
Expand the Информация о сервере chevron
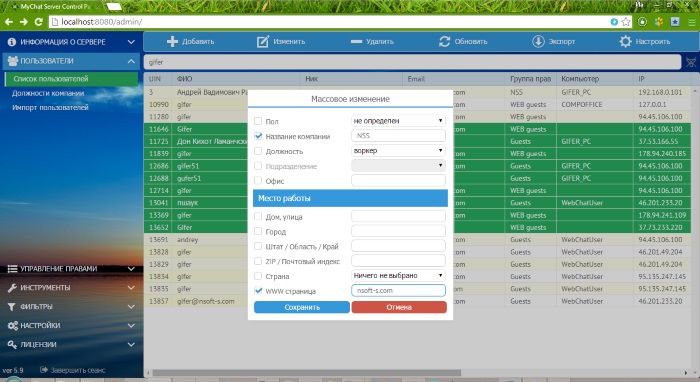pyautogui.click(x=131, y=42)
